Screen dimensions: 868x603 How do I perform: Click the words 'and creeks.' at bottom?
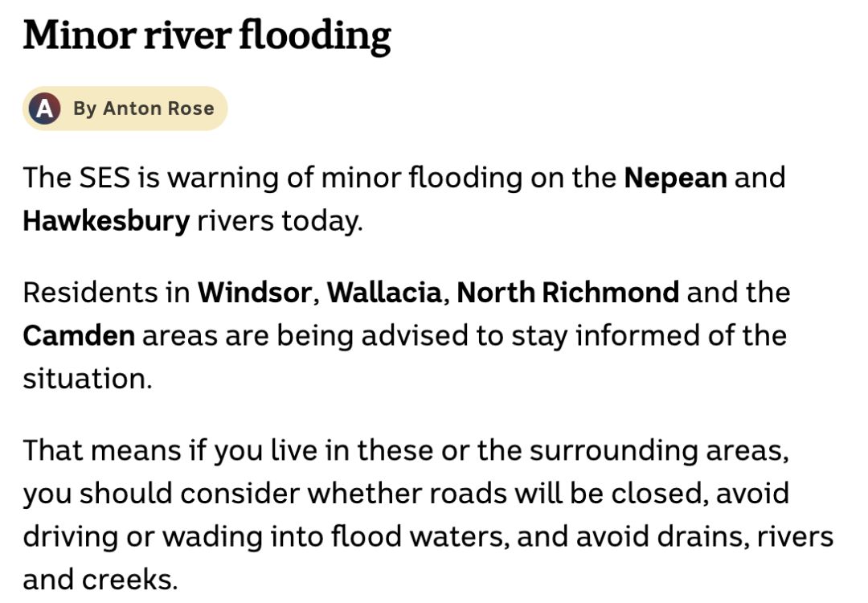pos(100,580)
